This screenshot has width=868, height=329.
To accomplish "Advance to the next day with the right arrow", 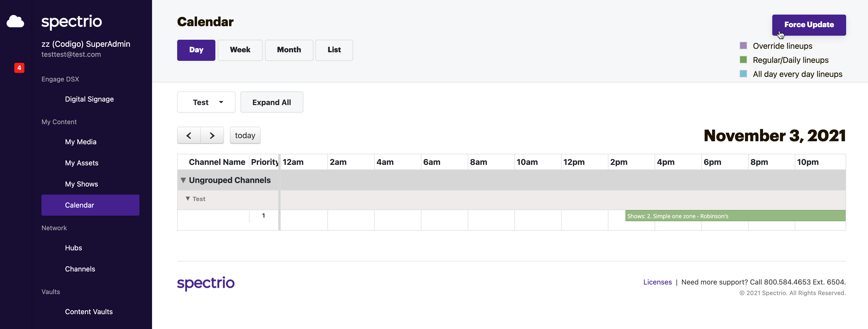I will pyautogui.click(x=212, y=135).
